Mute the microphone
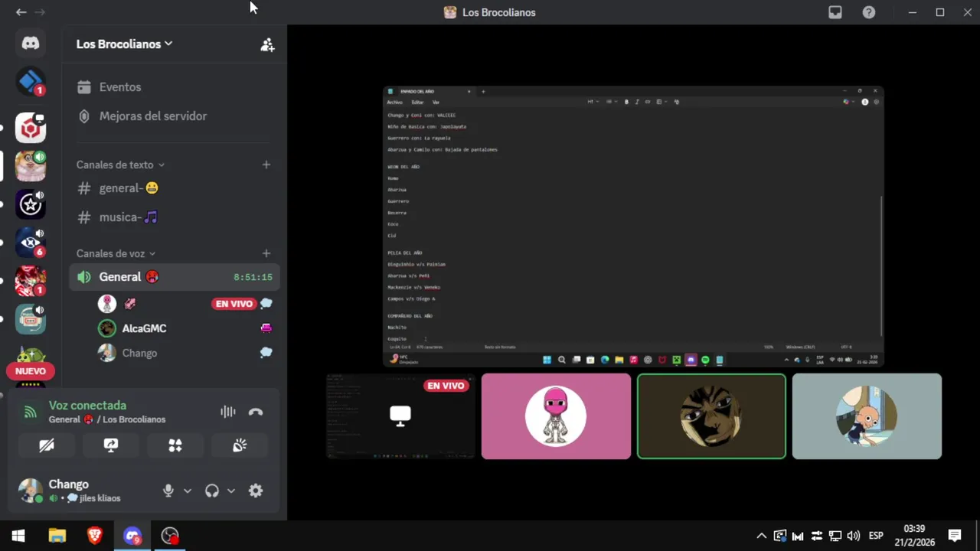This screenshot has height=551, width=980. point(168,491)
